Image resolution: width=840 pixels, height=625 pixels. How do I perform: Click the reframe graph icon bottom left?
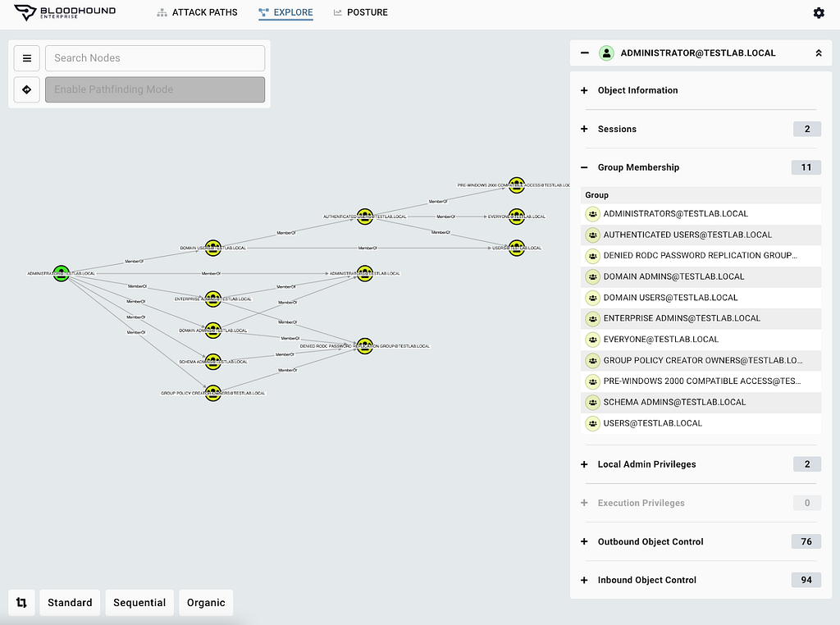(21, 602)
